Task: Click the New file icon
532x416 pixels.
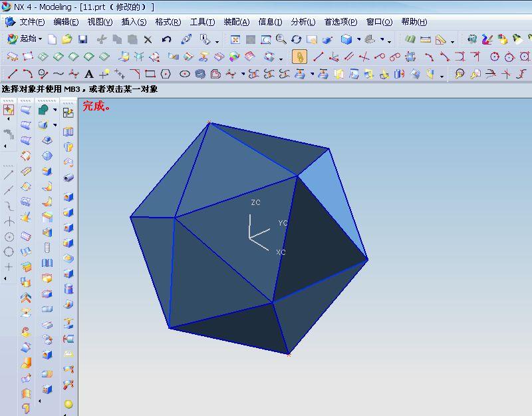Action: point(52,39)
